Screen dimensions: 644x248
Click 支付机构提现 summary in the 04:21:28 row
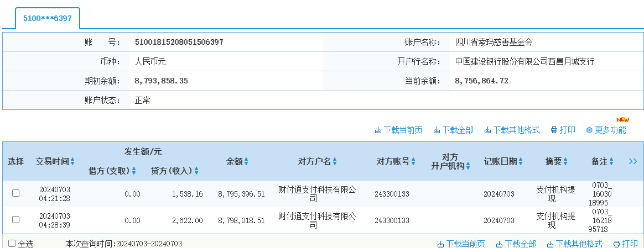pos(556,194)
